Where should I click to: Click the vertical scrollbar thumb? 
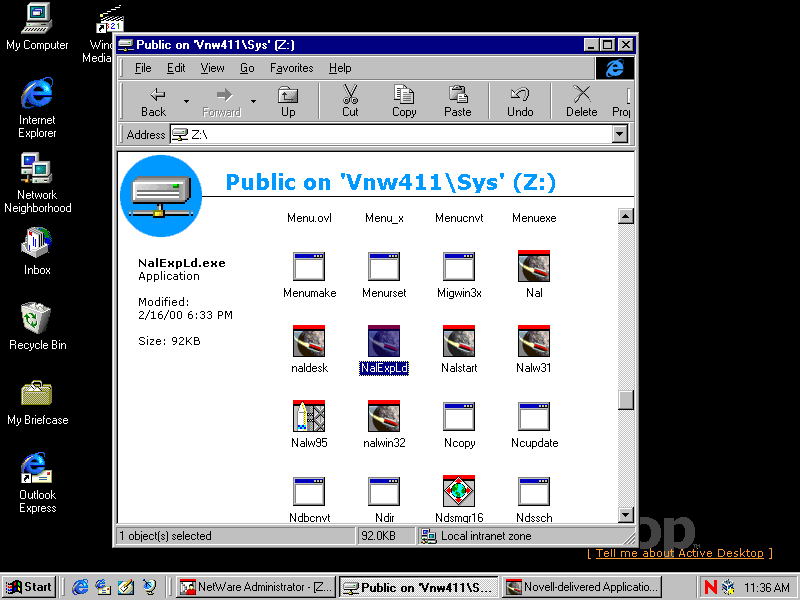click(x=626, y=400)
